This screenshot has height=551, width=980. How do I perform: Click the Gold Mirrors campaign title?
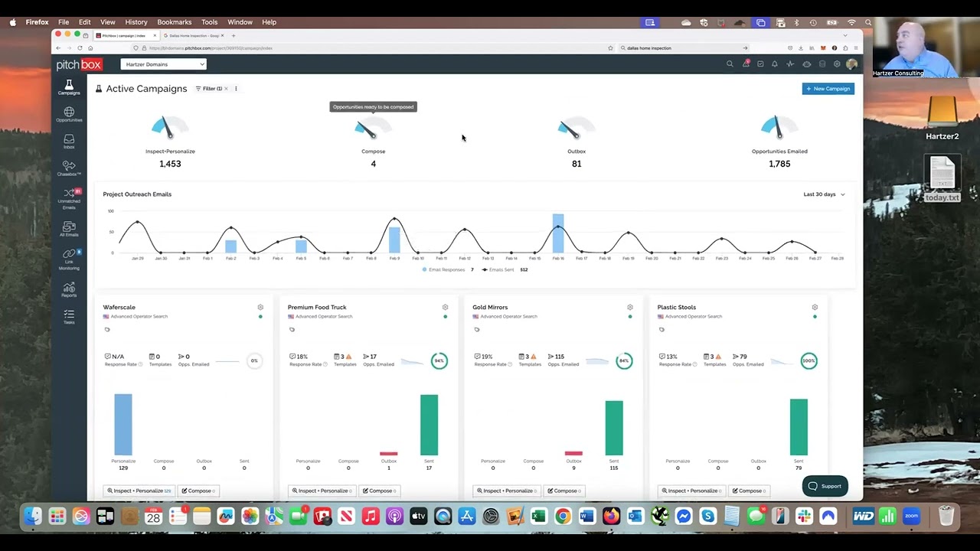pos(490,307)
